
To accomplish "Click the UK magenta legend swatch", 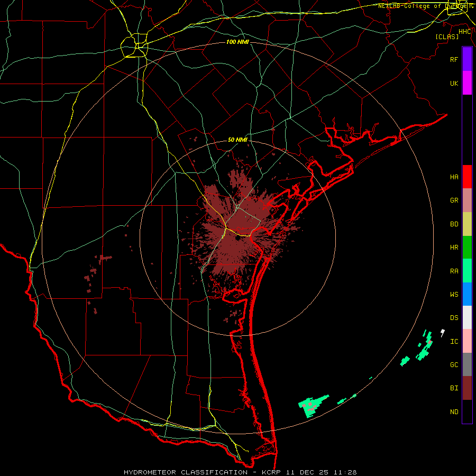I will coord(467,83).
